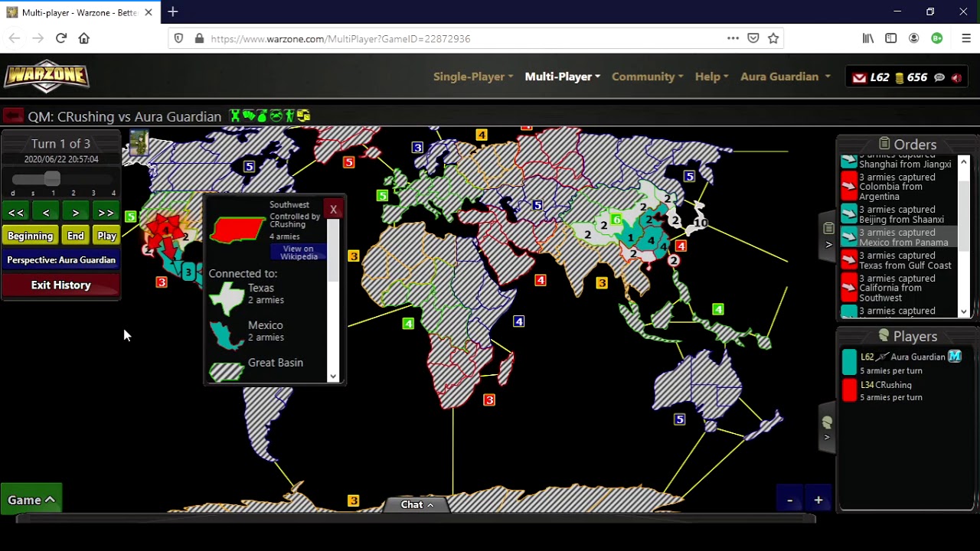Open the Multi-Player dropdown menu

562,77
